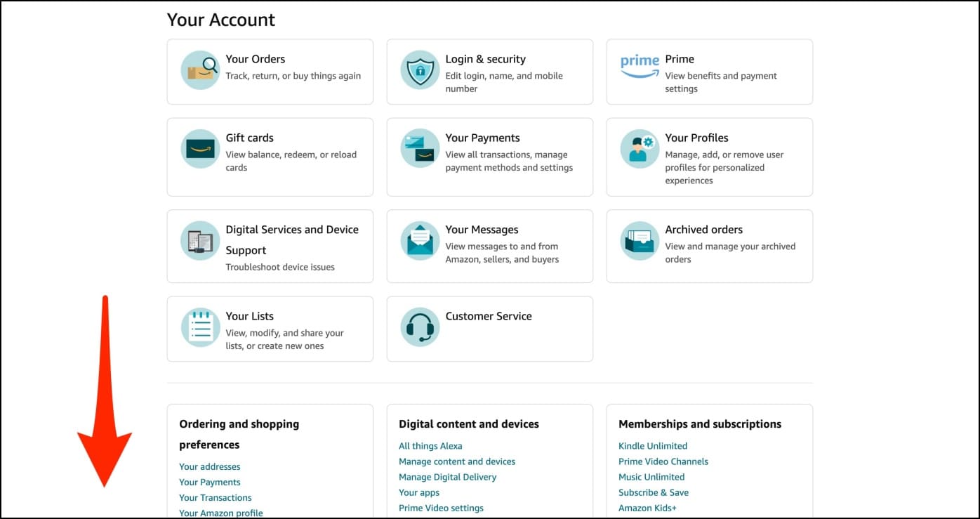Open Login & security settings title
This screenshot has width=980, height=519.
click(x=485, y=59)
